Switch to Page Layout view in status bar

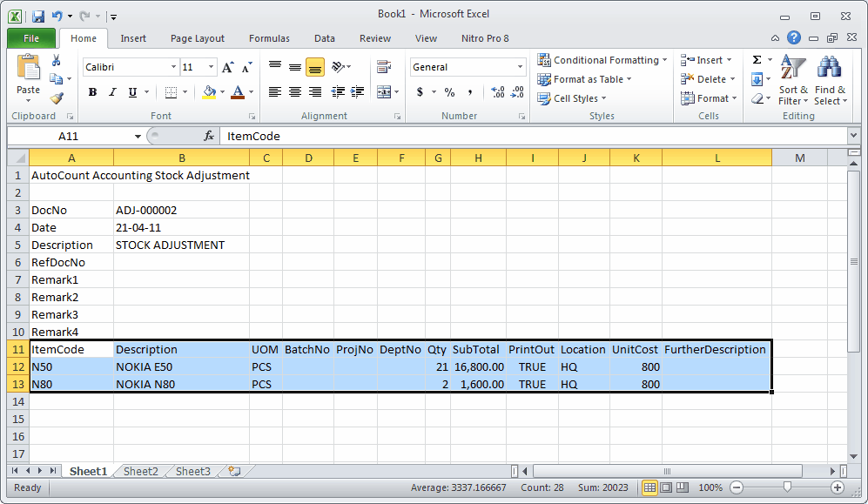pos(666,487)
